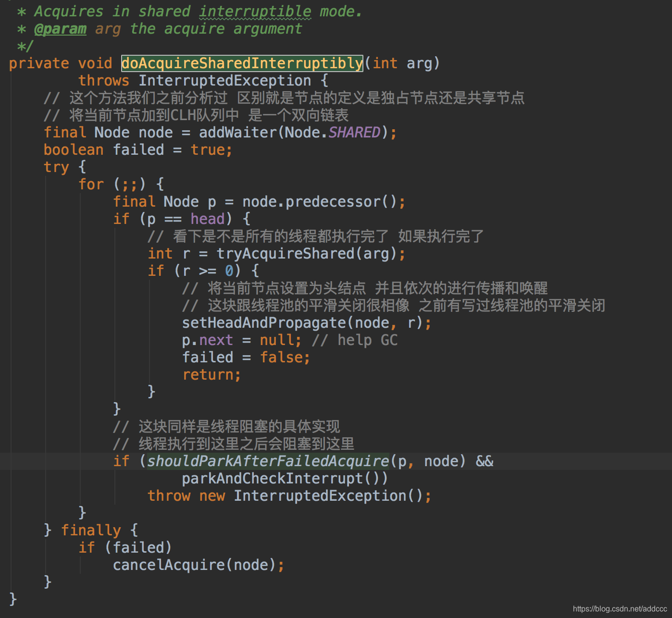Click the @param Javadoc tag
The height and width of the screenshot is (618, 672).
pyautogui.click(x=60, y=29)
